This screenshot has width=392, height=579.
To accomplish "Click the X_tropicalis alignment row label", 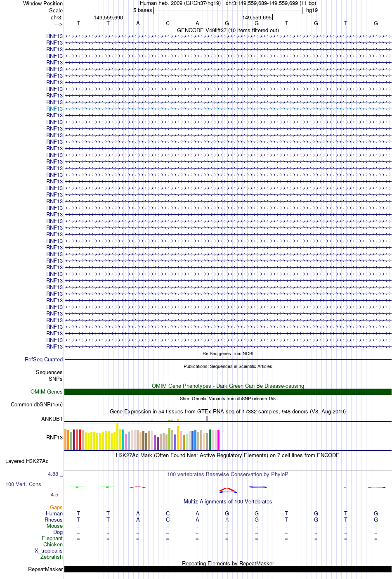I will [x=49, y=551].
